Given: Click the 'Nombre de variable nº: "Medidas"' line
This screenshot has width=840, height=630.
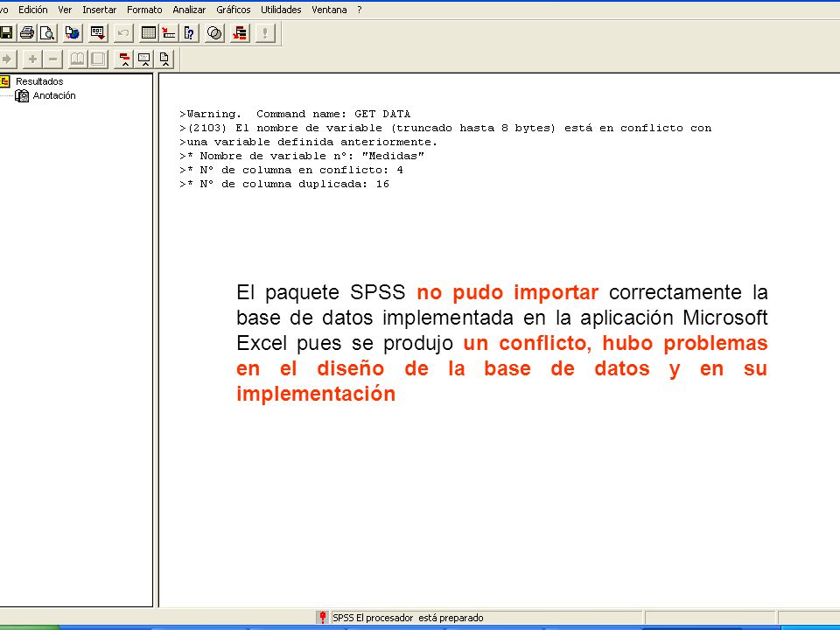Looking at the screenshot, I should point(302,156).
